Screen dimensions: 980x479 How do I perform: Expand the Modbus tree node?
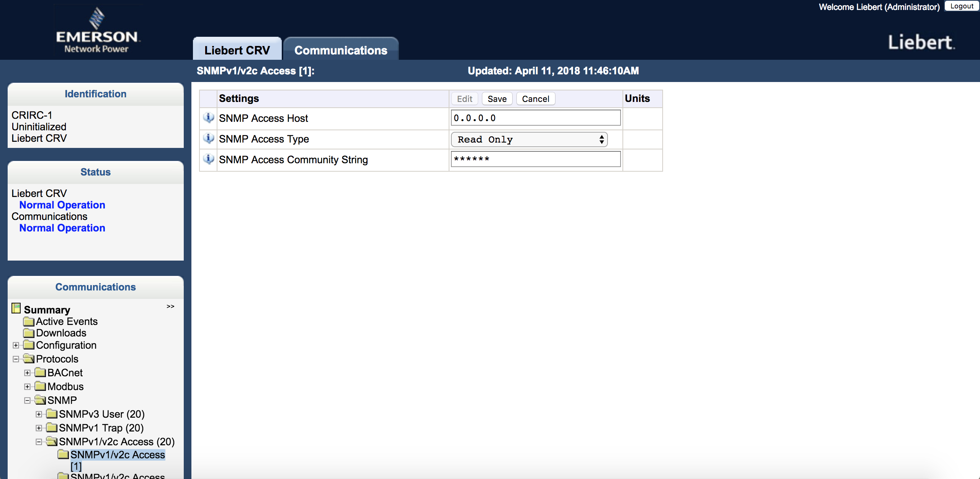[28, 387]
